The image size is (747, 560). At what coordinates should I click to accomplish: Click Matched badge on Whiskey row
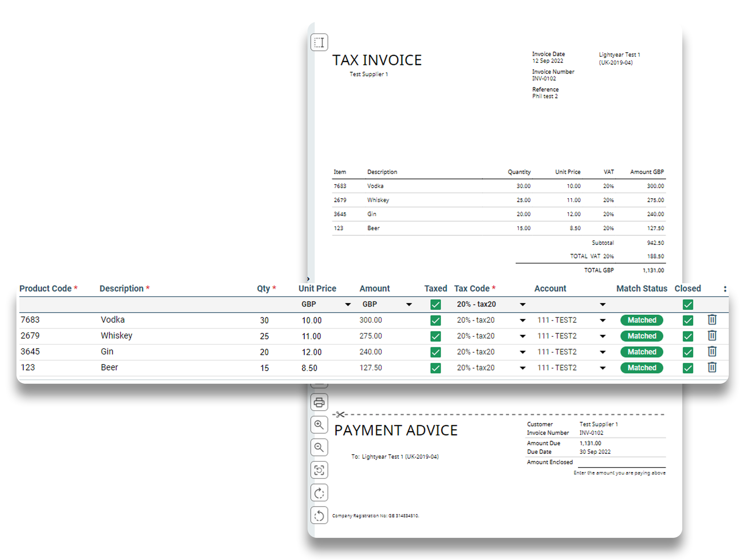642,336
